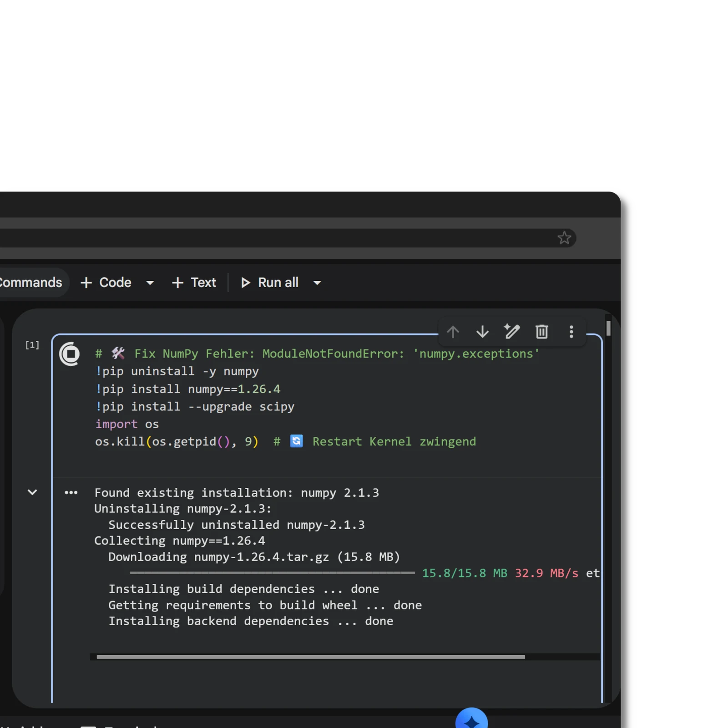Click '15.8/15.8 MB' downloaded size text
728x728 pixels.
[465, 573]
